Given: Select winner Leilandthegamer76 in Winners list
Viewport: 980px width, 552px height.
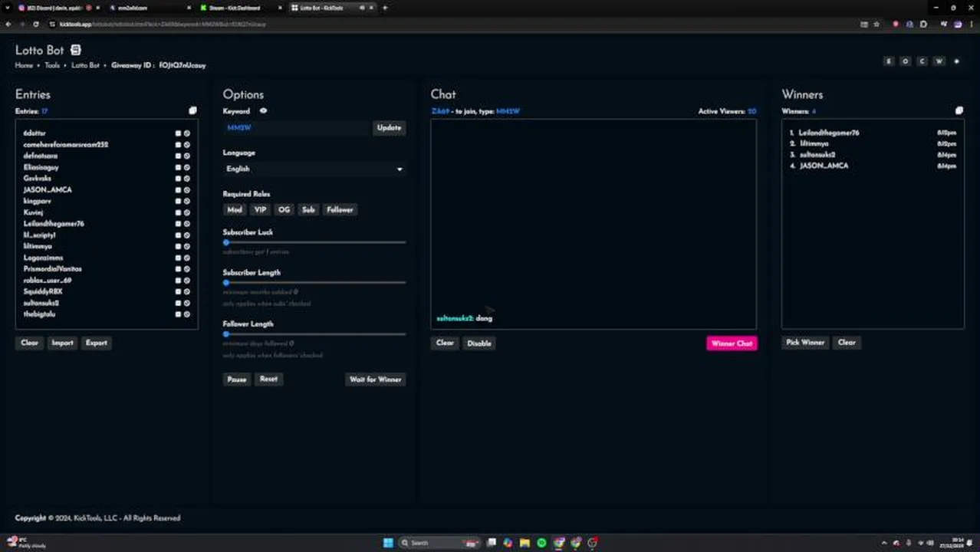Looking at the screenshot, I should point(828,133).
